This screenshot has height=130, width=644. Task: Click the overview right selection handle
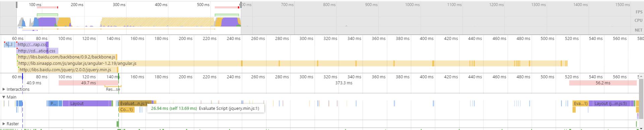(240, 5)
